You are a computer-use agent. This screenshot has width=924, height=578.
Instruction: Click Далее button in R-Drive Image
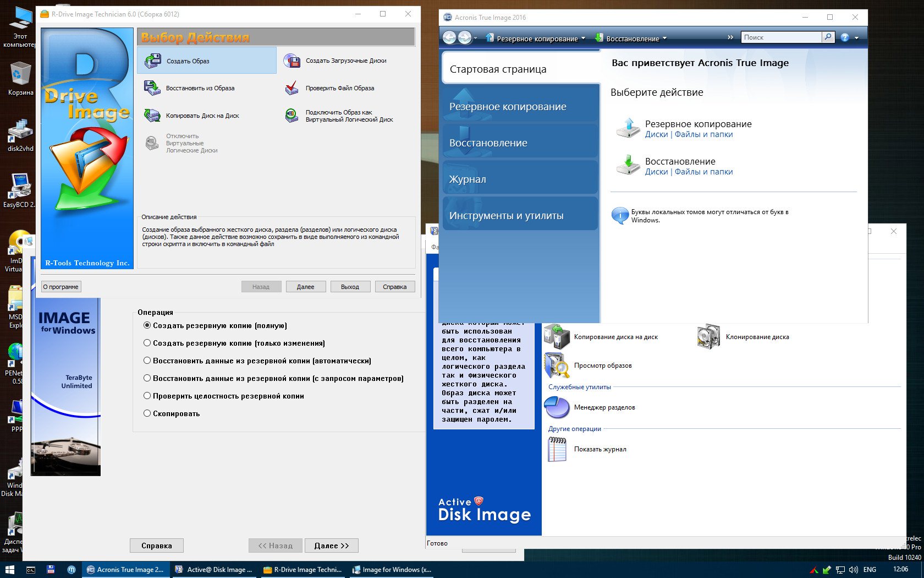[x=306, y=287]
